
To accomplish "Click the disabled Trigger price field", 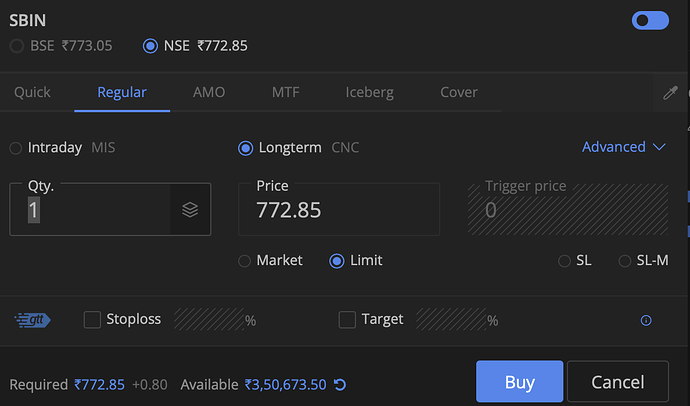I will pyautogui.click(x=568, y=209).
